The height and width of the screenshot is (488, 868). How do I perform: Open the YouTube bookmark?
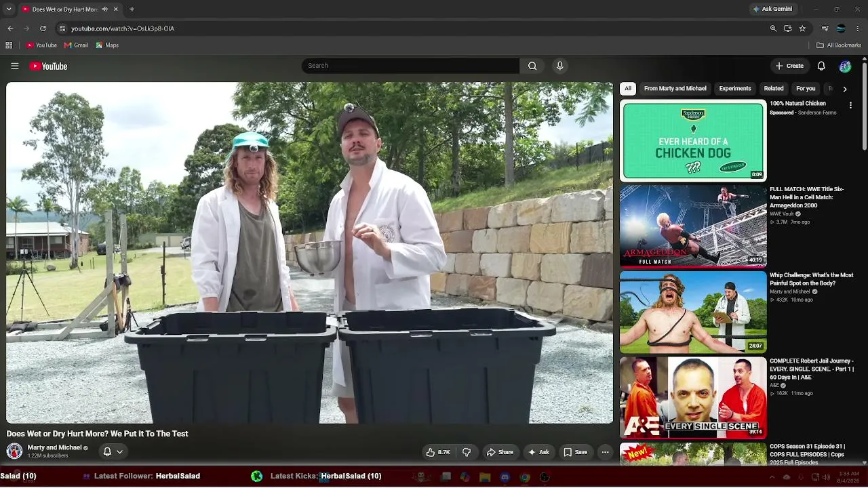tap(41, 45)
